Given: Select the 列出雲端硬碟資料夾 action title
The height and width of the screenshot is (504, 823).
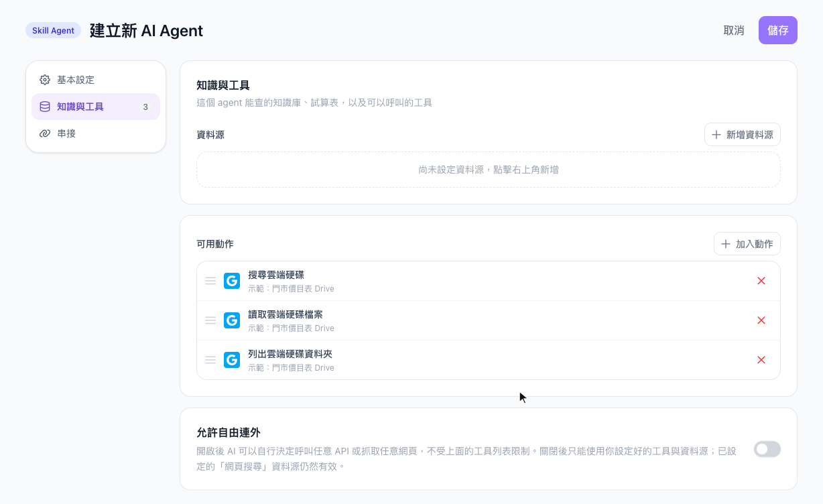Looking at the screenshot, I should [x=290, y=354].
